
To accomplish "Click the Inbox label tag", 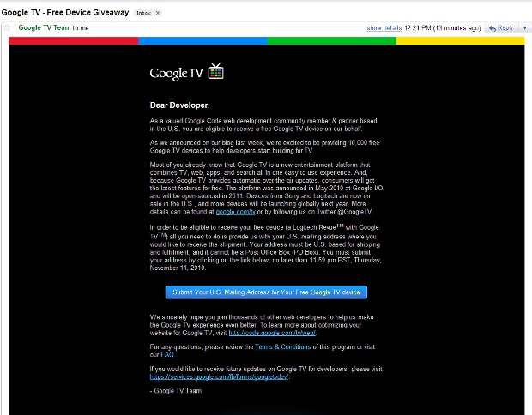I will pyautogui.click(x=144, y=13).
